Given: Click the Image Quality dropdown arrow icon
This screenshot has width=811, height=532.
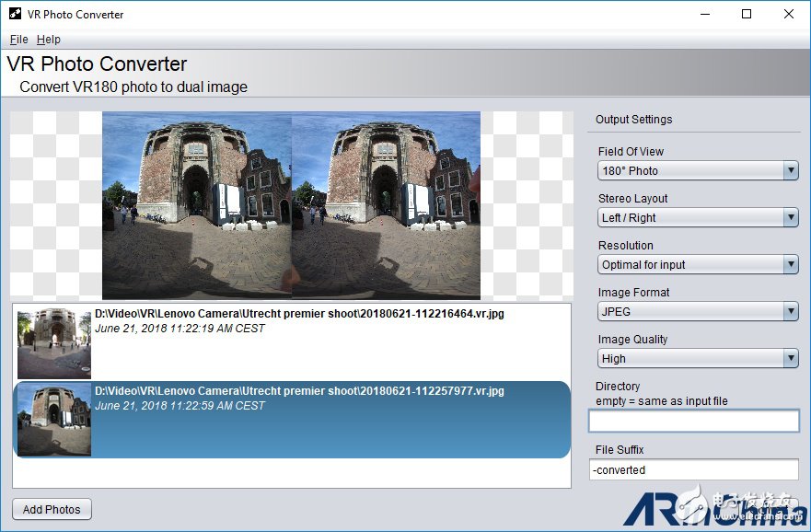Looking at the screenshot, I should click(x=791, y=358).
